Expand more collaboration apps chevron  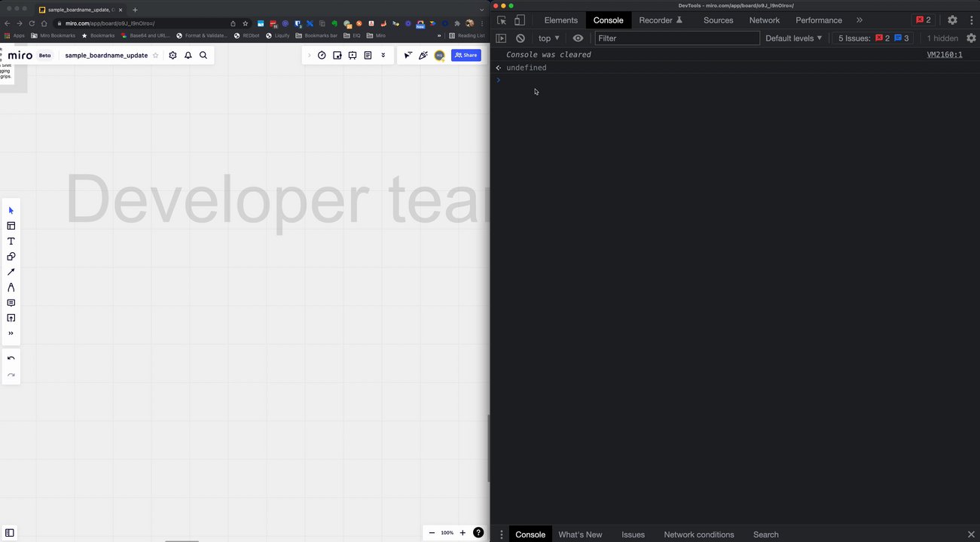[x=383, y=55]
